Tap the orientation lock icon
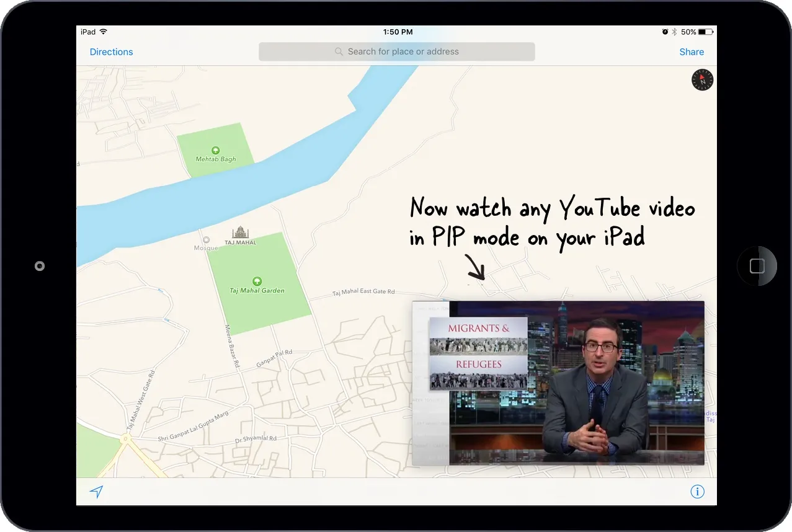The width and height of the screenshot is (792, 532). click(664, 32)
